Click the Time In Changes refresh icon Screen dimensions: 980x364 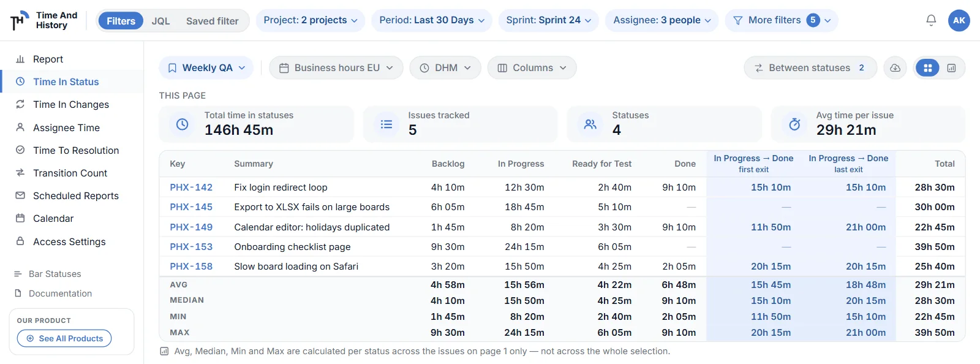tap(20, 104)
